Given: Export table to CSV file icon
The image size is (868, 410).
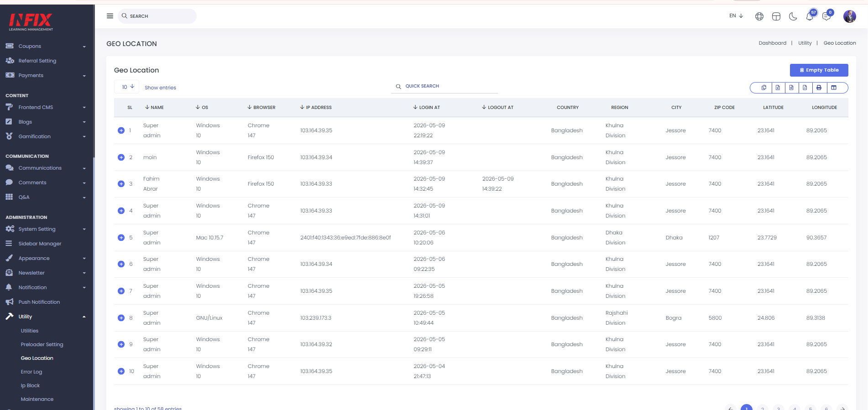Looking at the screenshot, I should click(791, 88).
